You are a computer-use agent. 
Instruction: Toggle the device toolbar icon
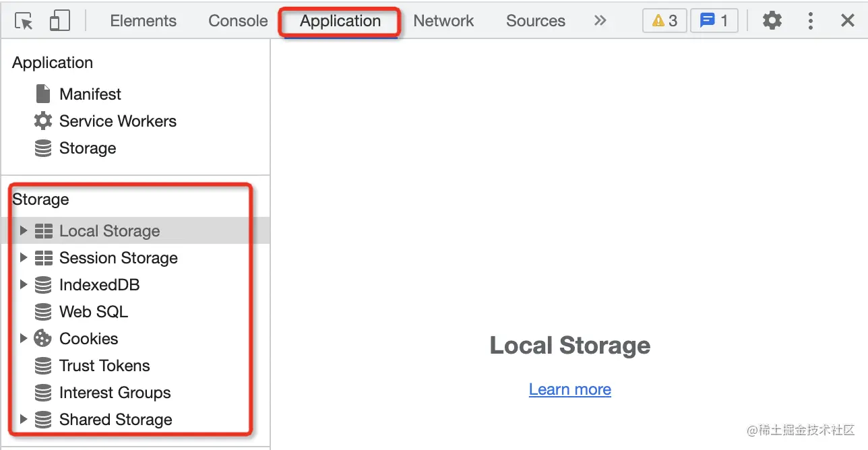(x=60, y=21)
